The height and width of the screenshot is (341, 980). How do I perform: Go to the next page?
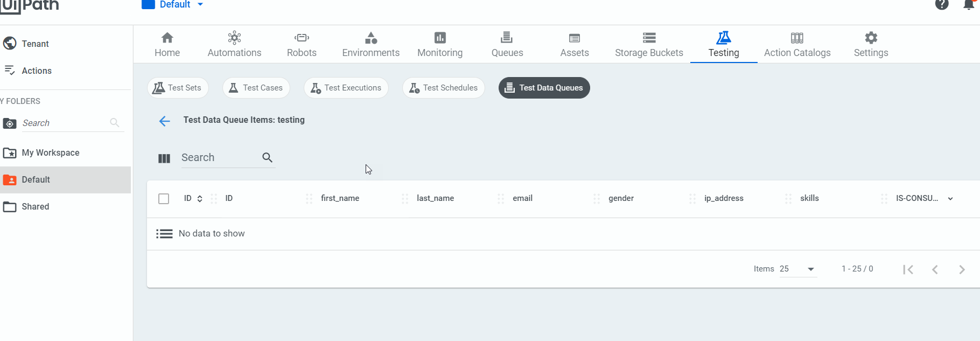[x=962, y=269]
